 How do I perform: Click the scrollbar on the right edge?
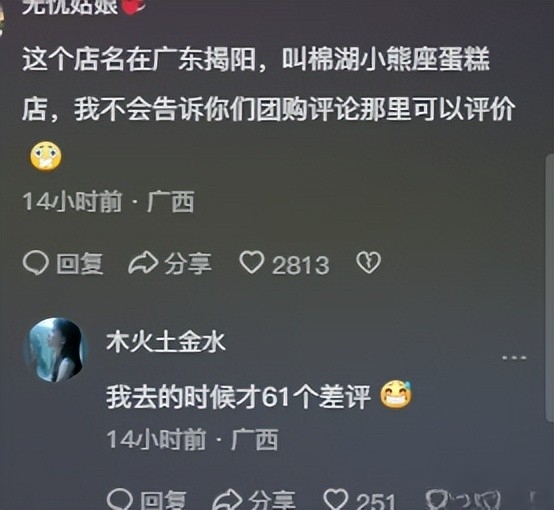(550, 287)
